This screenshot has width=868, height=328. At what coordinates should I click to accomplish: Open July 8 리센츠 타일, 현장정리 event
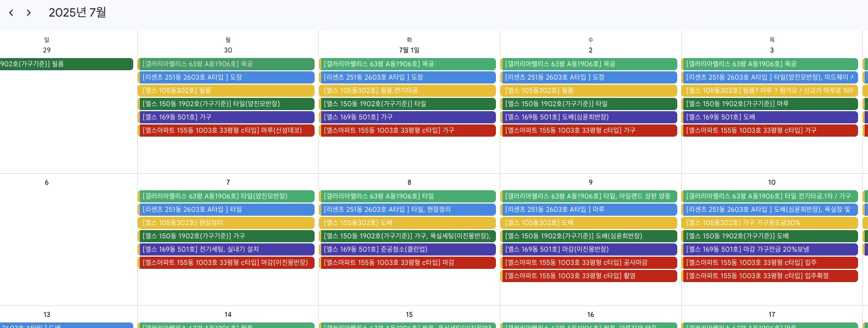[407, 210]
